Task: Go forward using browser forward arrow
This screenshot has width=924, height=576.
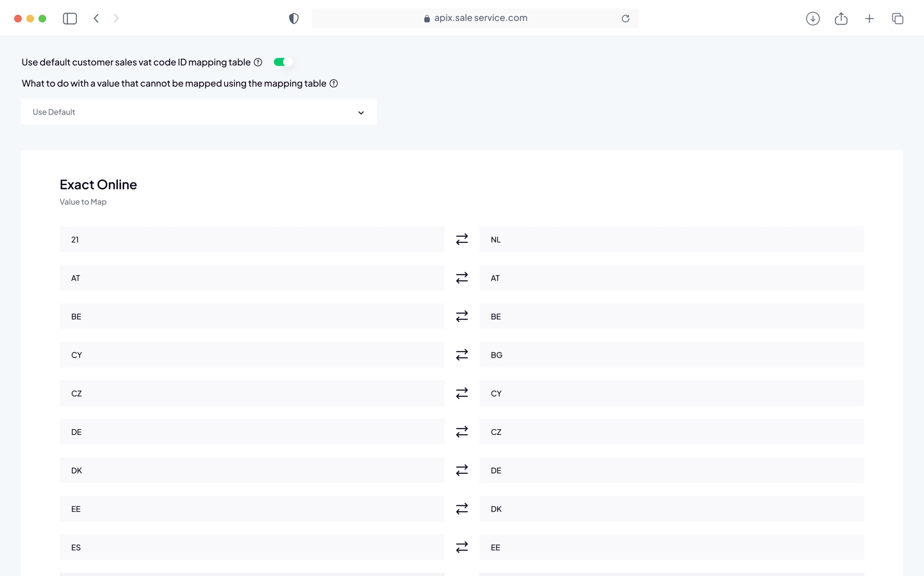Action: point(116,18)
